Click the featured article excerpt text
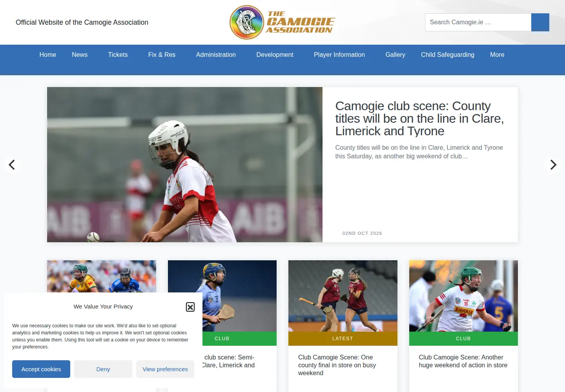The image size is (565, 392). [419, 152]
